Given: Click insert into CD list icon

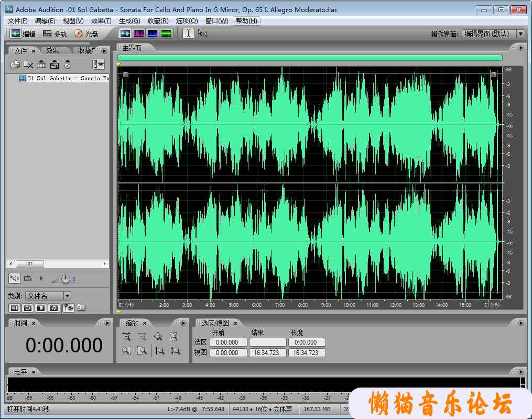Looking at the screenshot, I should coord(68,64).
